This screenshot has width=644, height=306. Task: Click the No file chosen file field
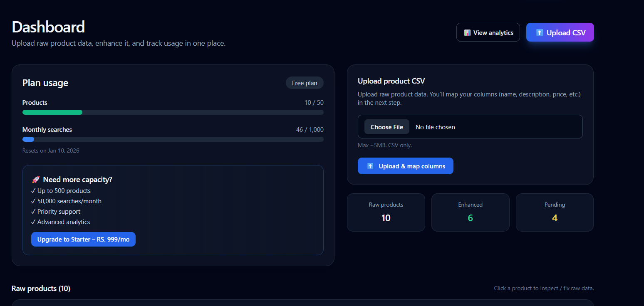pyautogui.click(x=435, y=127)
